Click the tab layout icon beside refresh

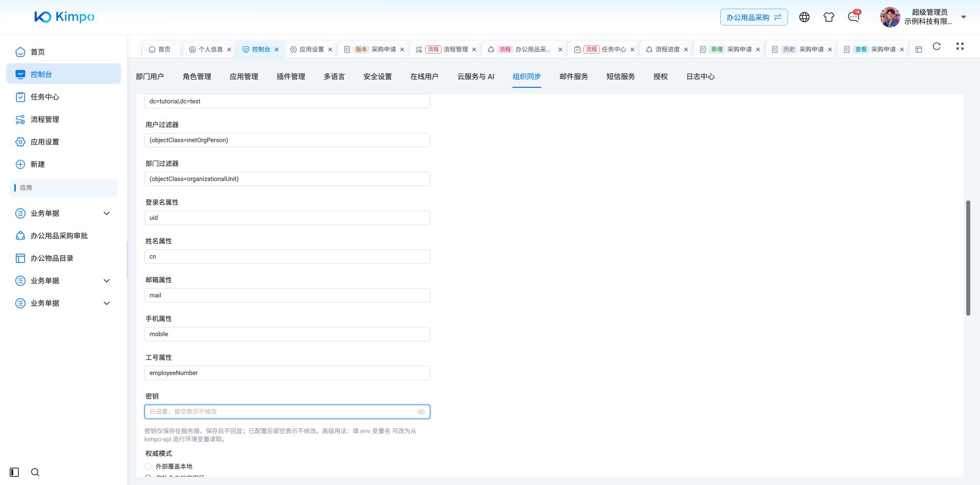click(x=919, y=50)
